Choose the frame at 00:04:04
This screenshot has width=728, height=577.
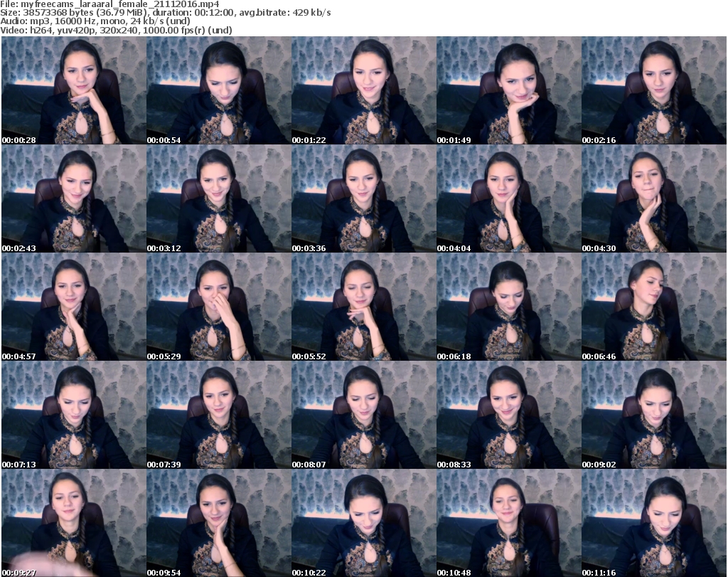click(x=509, y=198)
